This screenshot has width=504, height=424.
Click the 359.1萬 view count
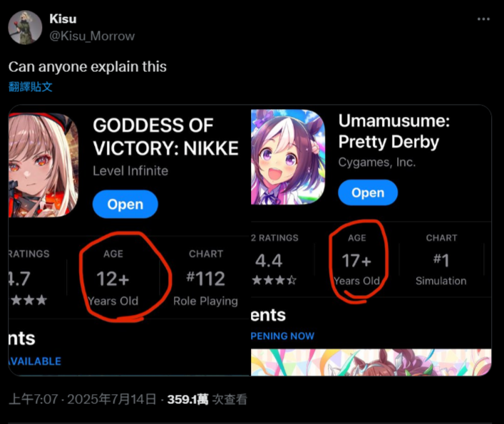coord(187,400)
